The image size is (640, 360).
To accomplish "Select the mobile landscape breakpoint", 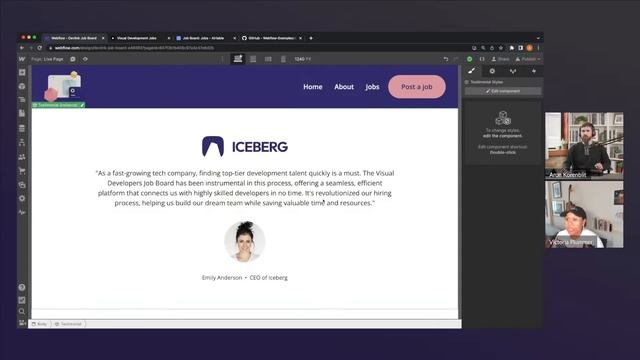I will click(268, 59).
